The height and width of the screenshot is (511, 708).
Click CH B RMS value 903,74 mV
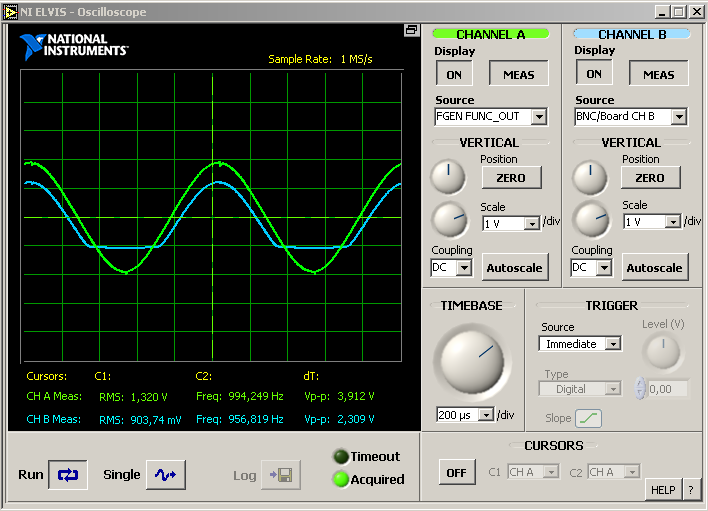pos(156,420)
